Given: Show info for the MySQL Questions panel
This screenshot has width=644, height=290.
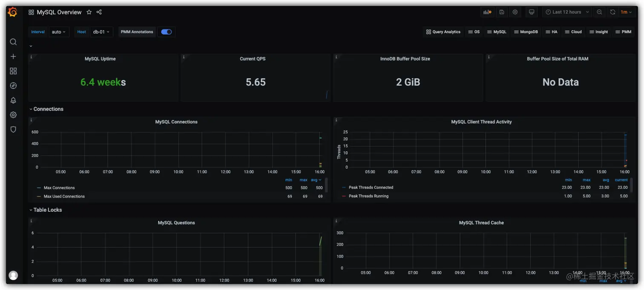Looking at the screenshot, I should (x=31, y=221).
